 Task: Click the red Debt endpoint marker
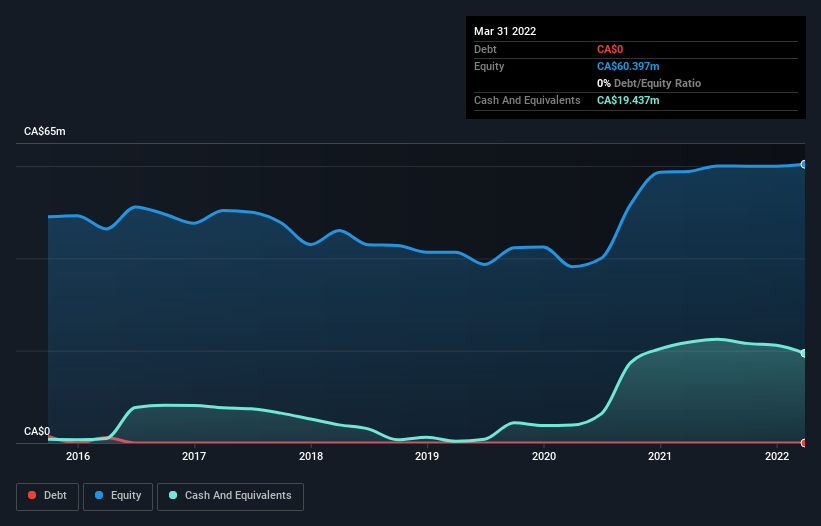coord(804,443)
